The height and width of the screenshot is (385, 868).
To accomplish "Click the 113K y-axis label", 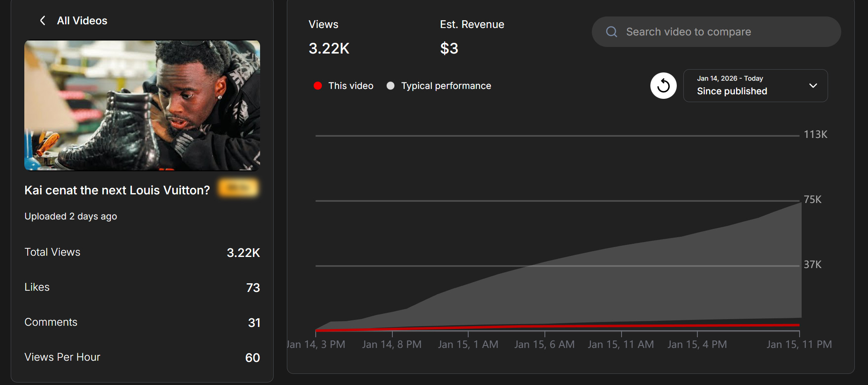I will [815, 135].
